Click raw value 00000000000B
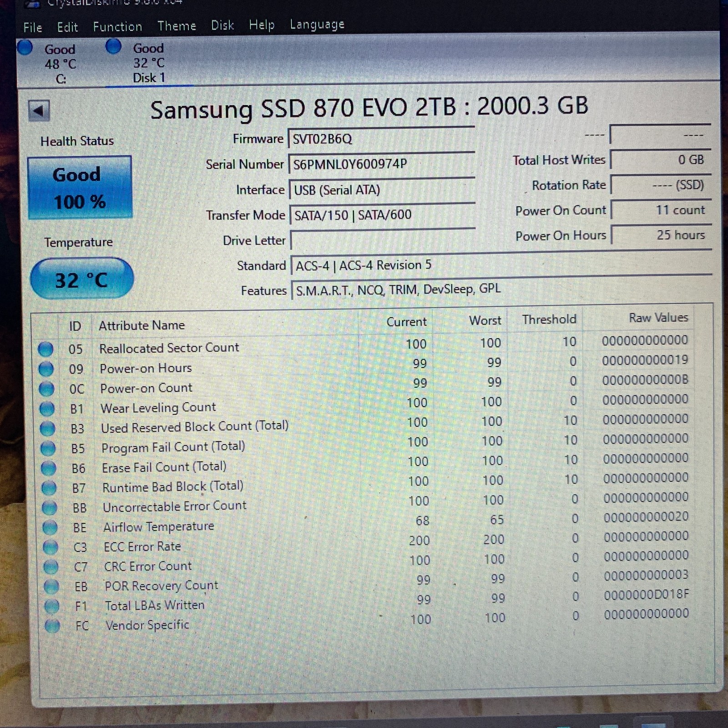 point(645,380)
